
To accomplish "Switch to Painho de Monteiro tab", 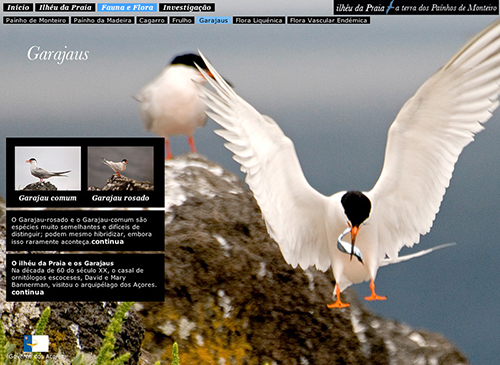I will point(36,20).
